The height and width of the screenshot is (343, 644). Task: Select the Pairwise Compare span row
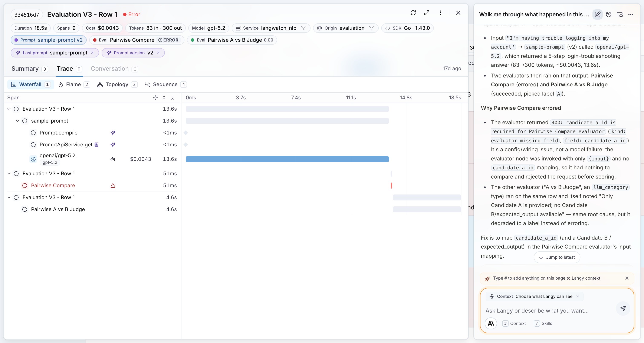click(x=92, y=186)
